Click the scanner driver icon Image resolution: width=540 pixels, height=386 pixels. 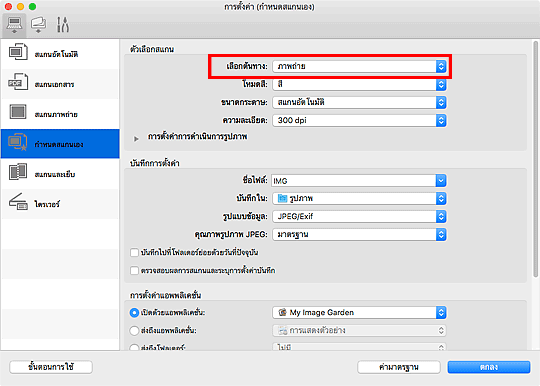coord(18,202)
